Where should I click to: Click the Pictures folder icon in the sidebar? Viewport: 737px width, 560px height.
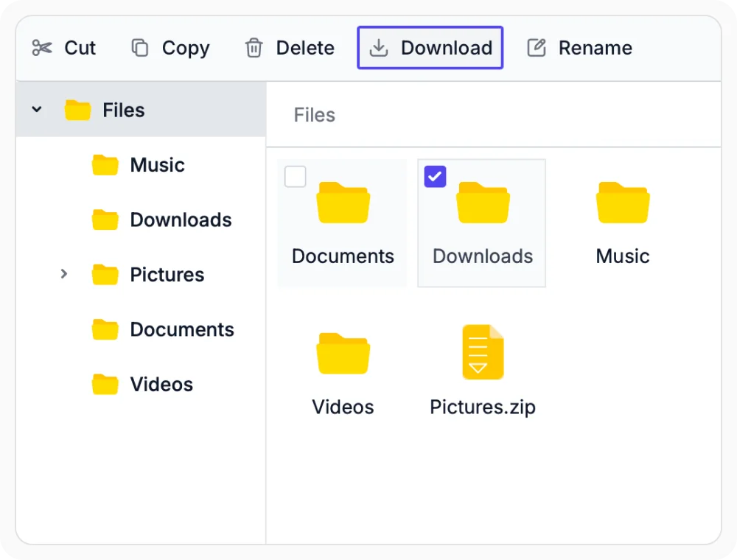click(x=105, y=275)
